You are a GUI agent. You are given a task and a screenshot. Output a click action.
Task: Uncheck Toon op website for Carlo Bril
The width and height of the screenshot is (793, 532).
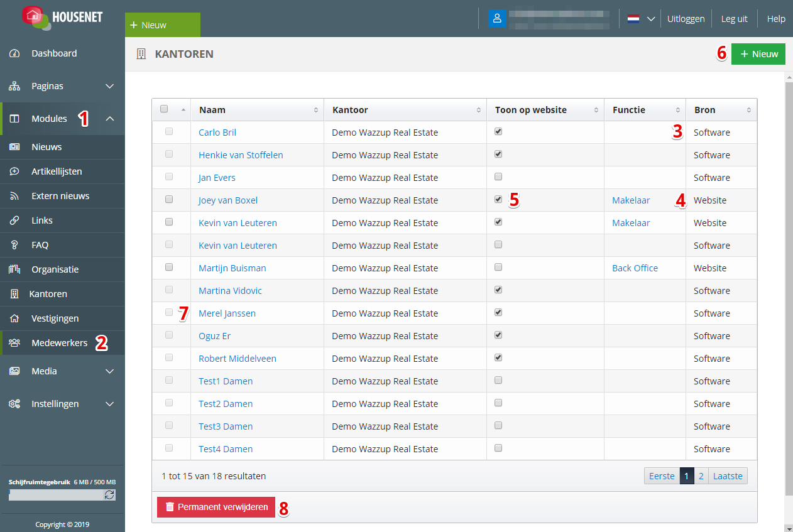tap(498, 132)
